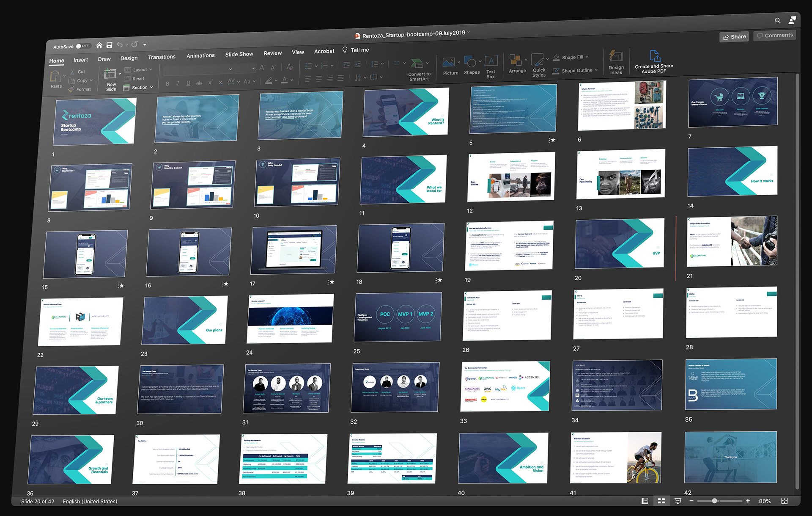The width and height of the screenshot is (812, 516).
Task: Search the presentation with the magnifier icon
Action: 777,21
